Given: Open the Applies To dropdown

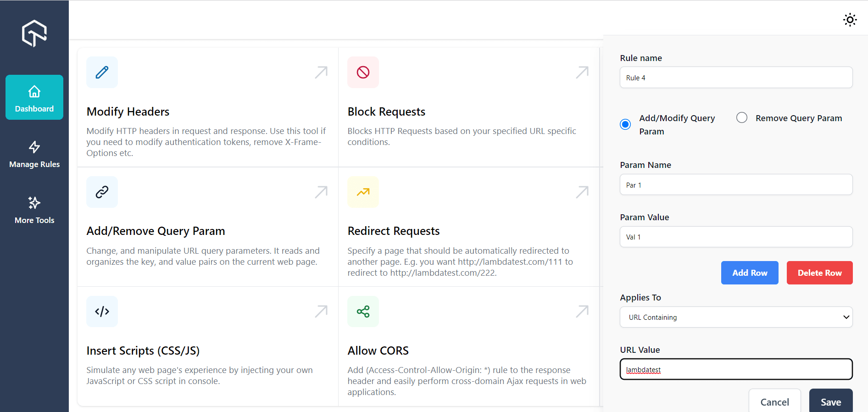Looking at the screenshot, I should pyautogui.click(x=736, y=317).
